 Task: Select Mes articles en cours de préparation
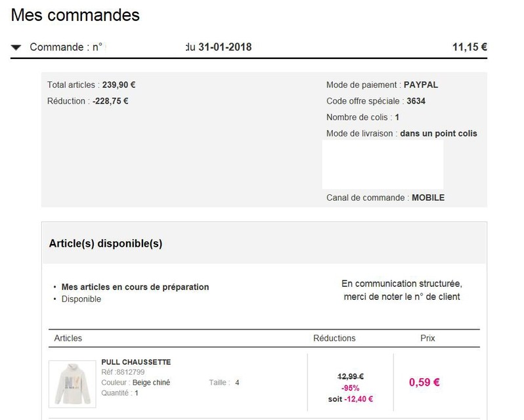click(x=135, y=287)
